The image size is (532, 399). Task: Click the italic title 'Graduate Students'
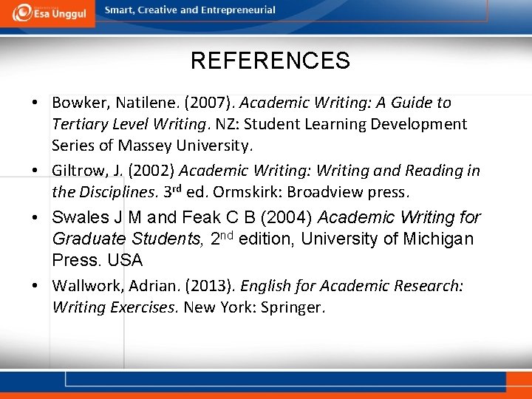(x=126, y=239)
